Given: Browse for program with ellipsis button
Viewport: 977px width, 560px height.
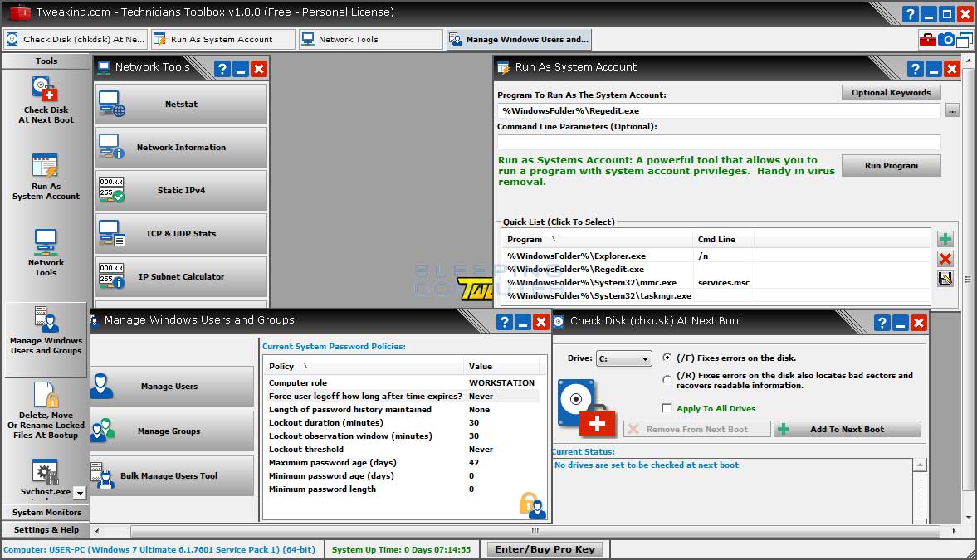Looking at the screenshot, I should [952, 111].
